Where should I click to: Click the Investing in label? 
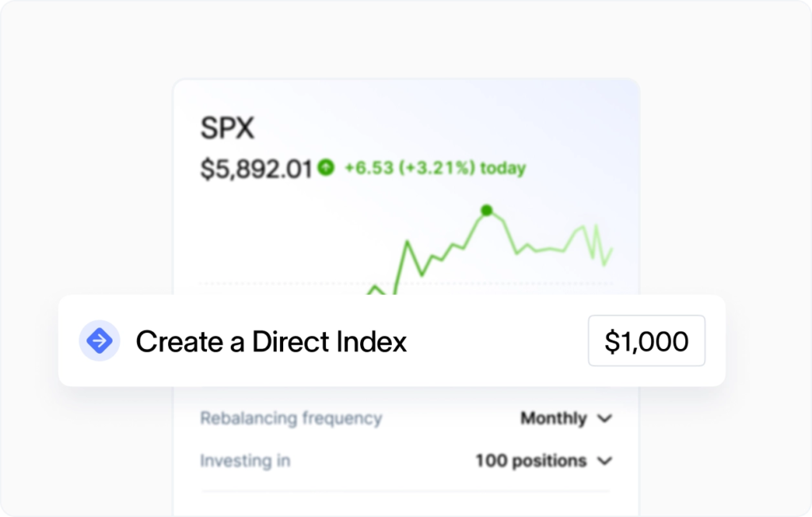pos(246,461)
